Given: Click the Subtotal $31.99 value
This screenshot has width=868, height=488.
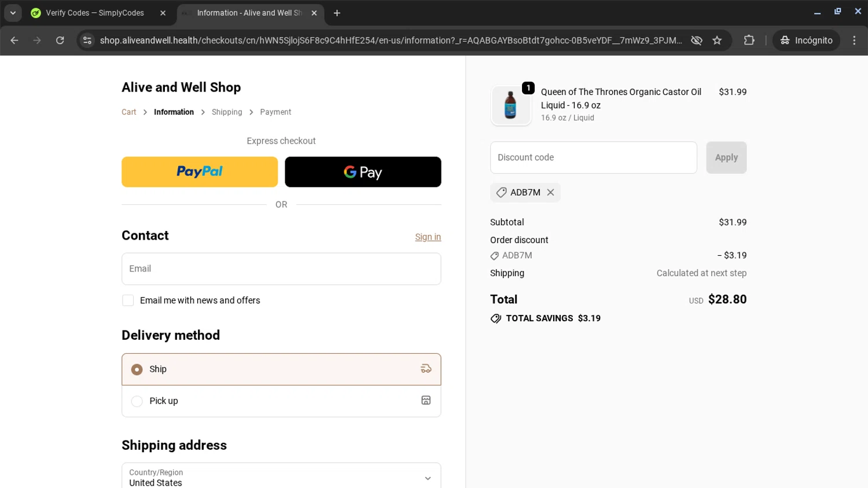Looking at the screenshot, I should [733, 222].
